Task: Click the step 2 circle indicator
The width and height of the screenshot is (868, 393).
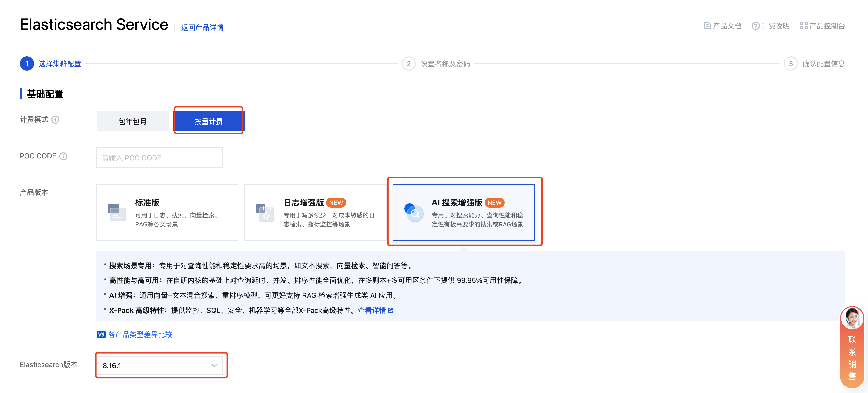Action: [x=409, y=63]
